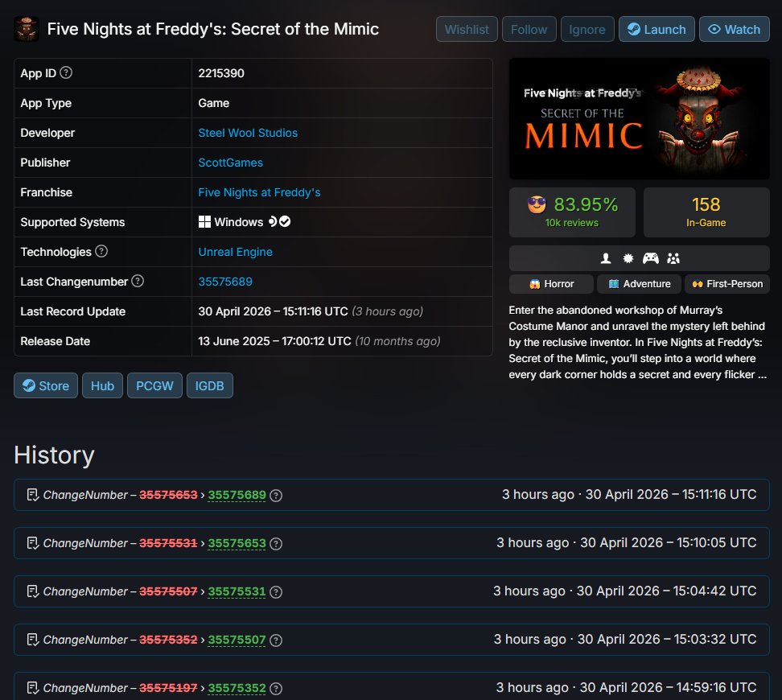Click the Watch button

click(x=734, y=30)
